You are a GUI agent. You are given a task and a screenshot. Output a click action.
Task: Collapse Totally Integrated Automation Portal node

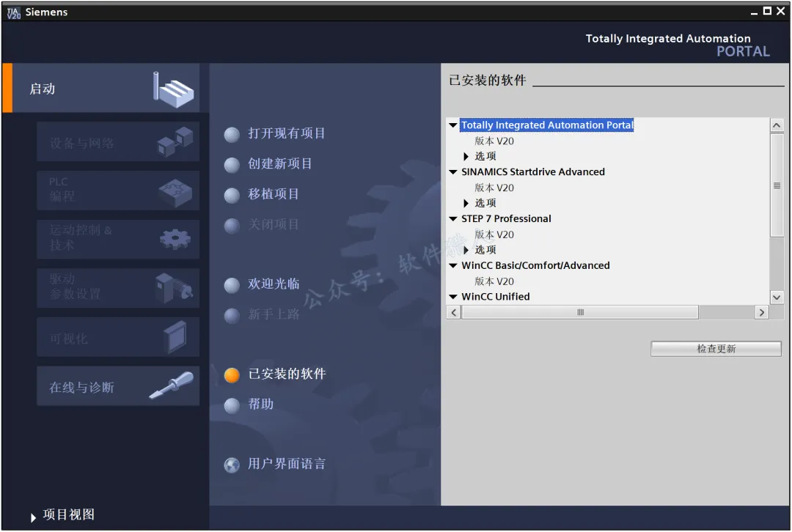click(453, 125)
